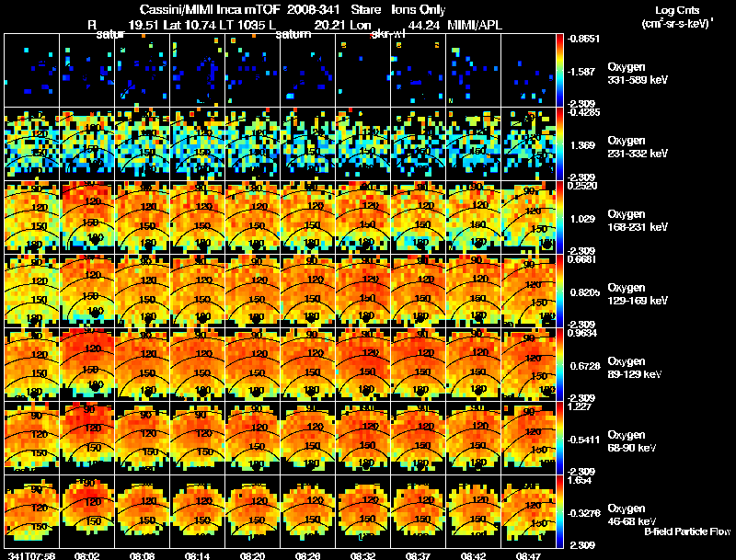The height and width of the screenshot is (560, 736).
Task: Select the 168-231 keV panel at 08:47
Action: (x=528, y=218)
